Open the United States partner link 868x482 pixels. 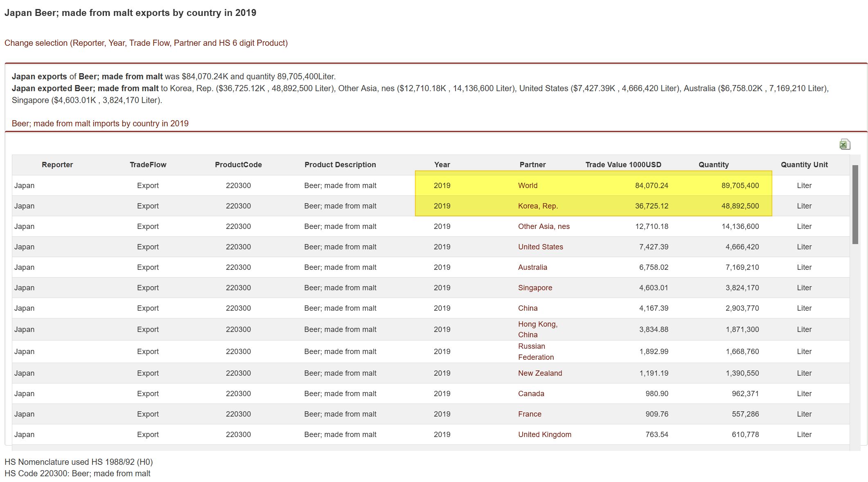540,247
